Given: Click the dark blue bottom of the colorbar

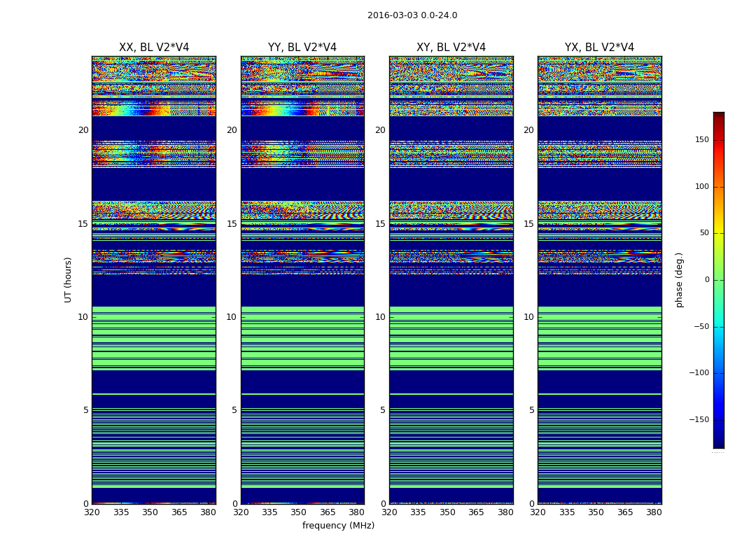Looking at the screenshot, I should [x=718, y=442].
